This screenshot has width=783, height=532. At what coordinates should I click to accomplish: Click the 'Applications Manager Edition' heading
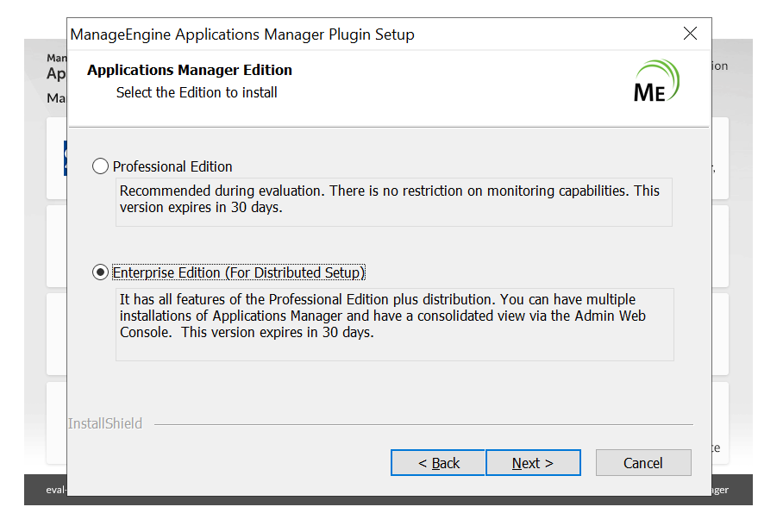pyautogui.click(x=190, y=70)
